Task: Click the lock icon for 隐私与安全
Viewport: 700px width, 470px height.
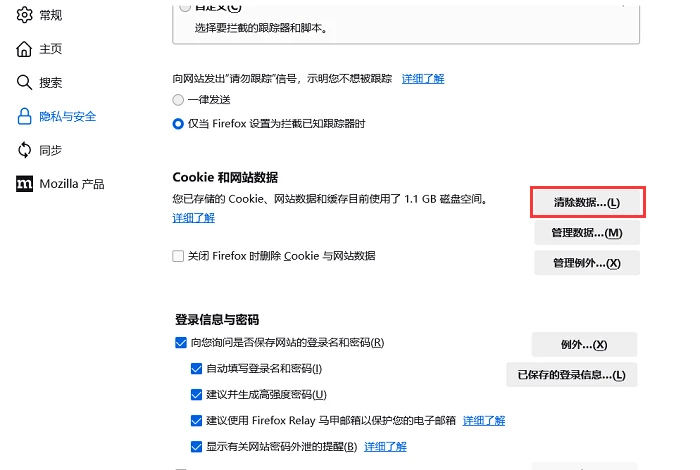Action: point(24,116)
